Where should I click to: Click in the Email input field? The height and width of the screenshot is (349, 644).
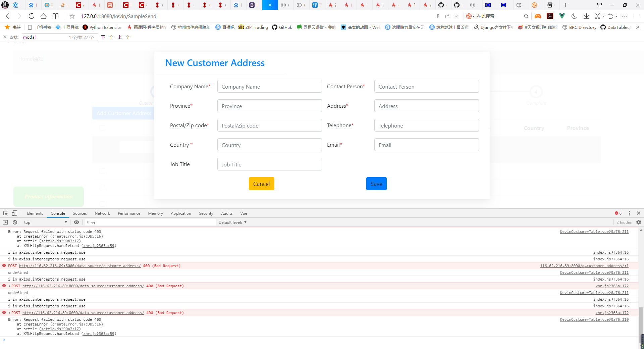[426, 145]
